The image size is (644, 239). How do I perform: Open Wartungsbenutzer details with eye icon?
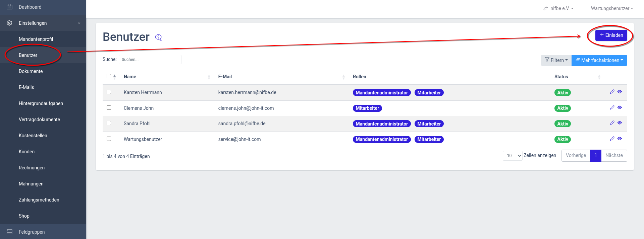coord(620,139)
